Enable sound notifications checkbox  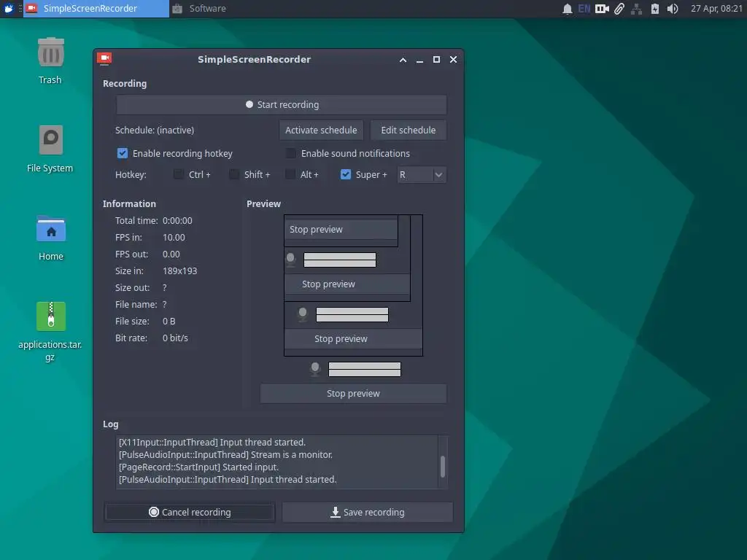point(290,153)
